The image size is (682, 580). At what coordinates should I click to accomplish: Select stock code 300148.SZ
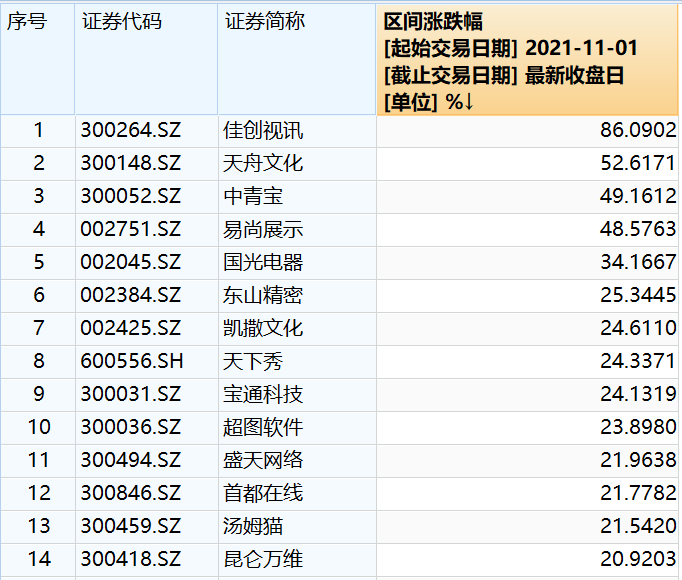(130, 163)
